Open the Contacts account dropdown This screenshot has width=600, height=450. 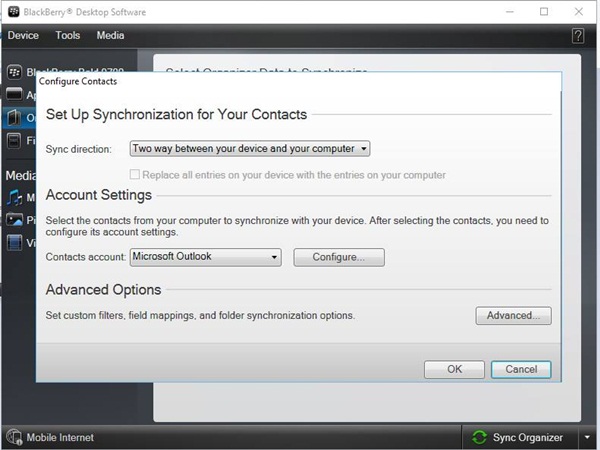[x=205, y=257]
